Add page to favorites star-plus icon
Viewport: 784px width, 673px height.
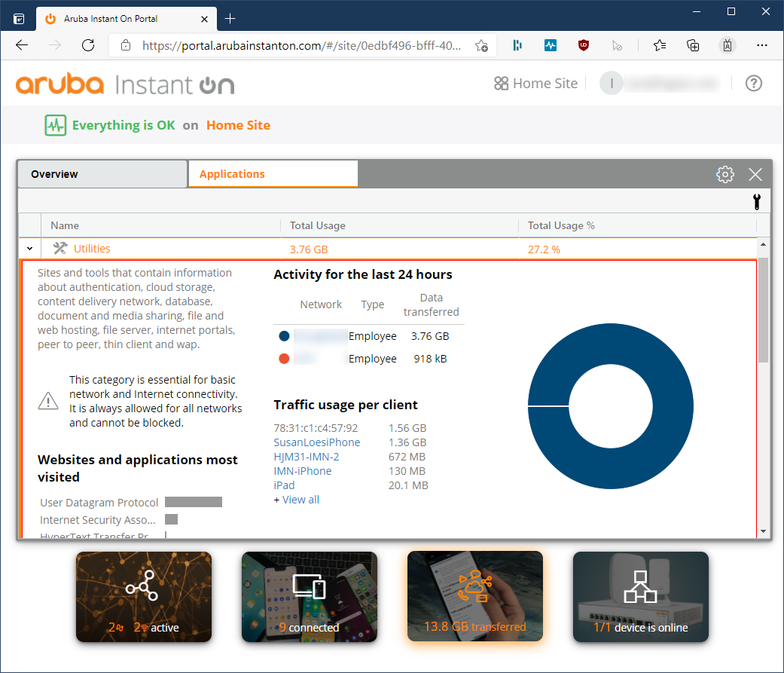481,45
